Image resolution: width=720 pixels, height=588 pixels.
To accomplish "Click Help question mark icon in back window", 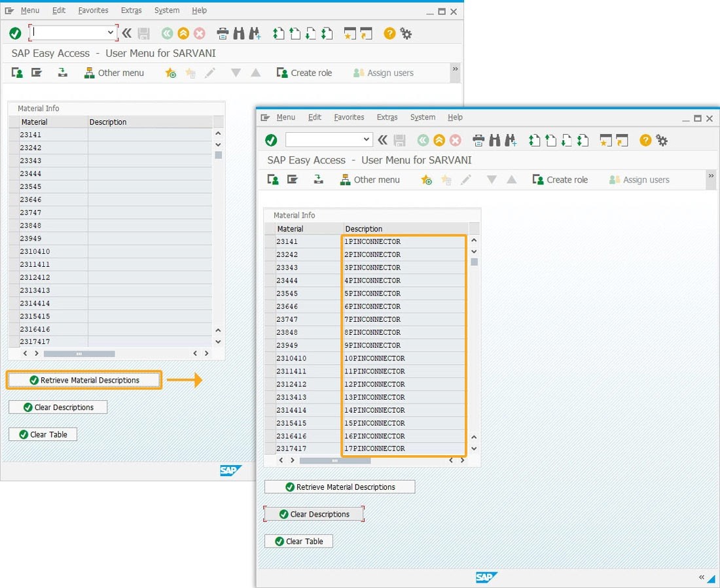I will (389, 33).
